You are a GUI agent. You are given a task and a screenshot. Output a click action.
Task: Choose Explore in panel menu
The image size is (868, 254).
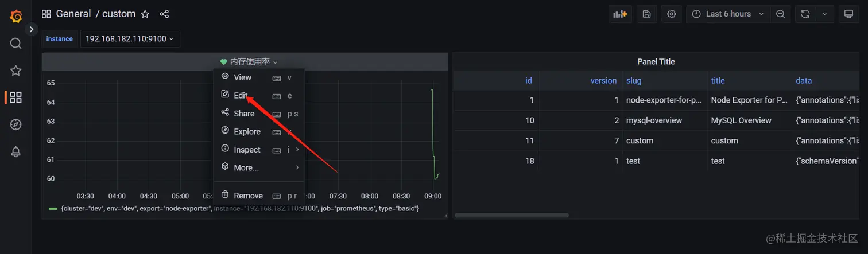[258, 132]
